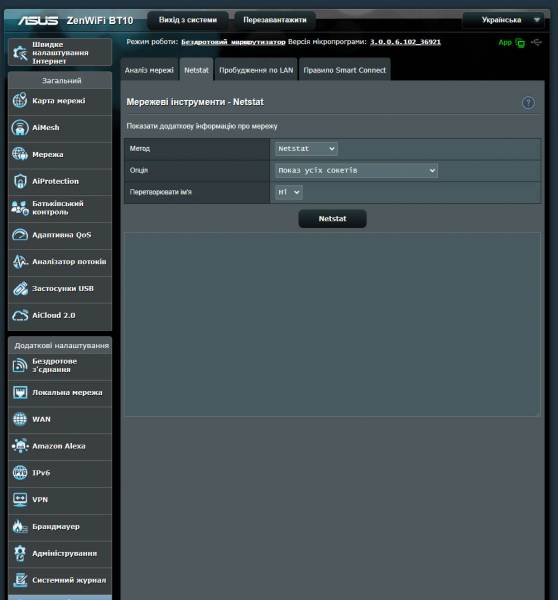Click the Додаткові налаштування section header
This screenshot has height=600, width=558.
point(60,346)
